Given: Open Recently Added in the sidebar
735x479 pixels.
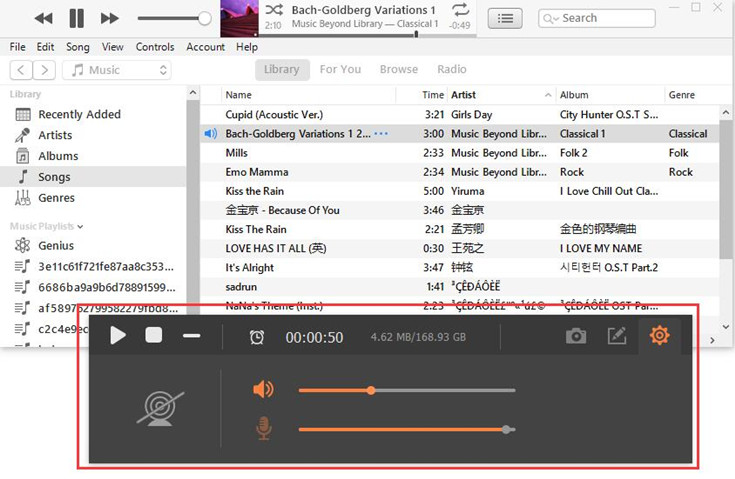Looking at the screenshot, I should 93,114.
